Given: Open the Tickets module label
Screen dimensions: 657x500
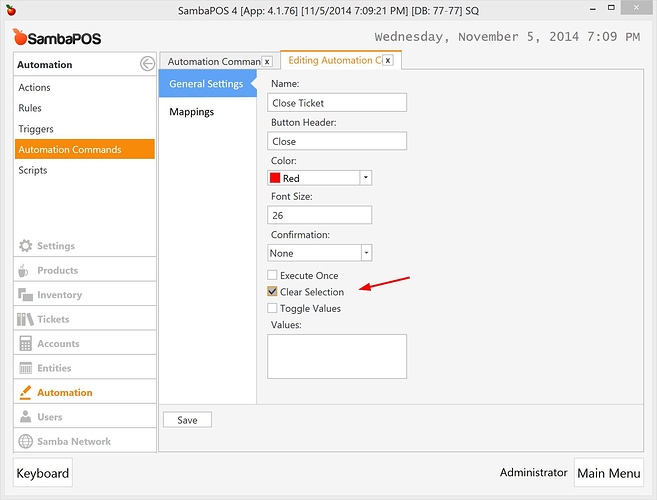Looking at the screenshot, I should pyautogui.click(x=53, y=319).
